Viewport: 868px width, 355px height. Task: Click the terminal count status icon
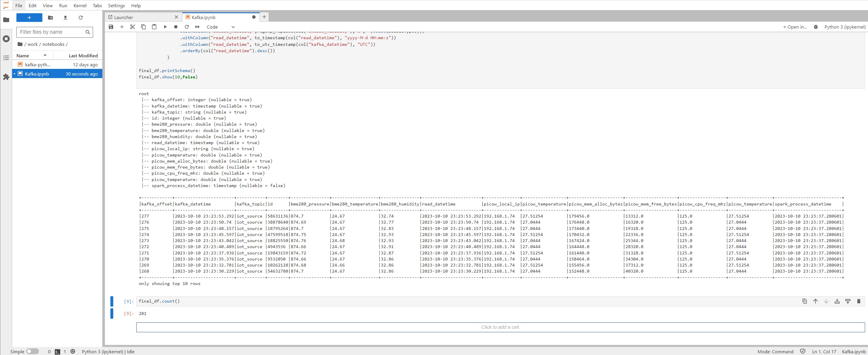(58, 352)
